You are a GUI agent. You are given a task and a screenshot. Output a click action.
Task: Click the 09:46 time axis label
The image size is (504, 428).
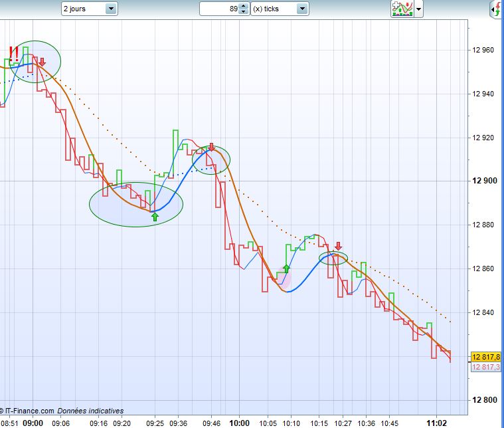tap(212, 423)
